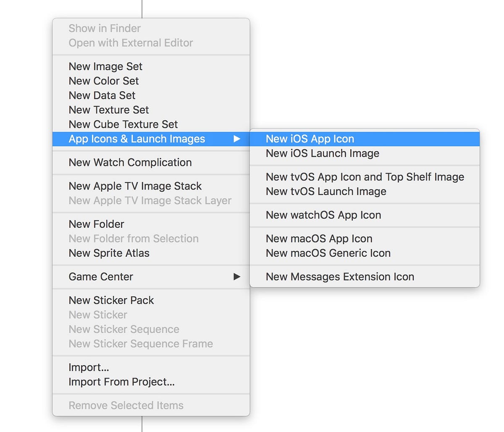Expand the Game Center submenu
Image resolution: width=504 pixels, height=432 pixels.
click(101, 277)
